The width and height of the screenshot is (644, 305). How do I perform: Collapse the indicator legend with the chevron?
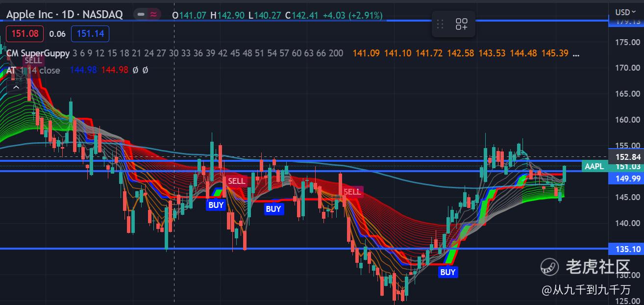pos(16,87)
